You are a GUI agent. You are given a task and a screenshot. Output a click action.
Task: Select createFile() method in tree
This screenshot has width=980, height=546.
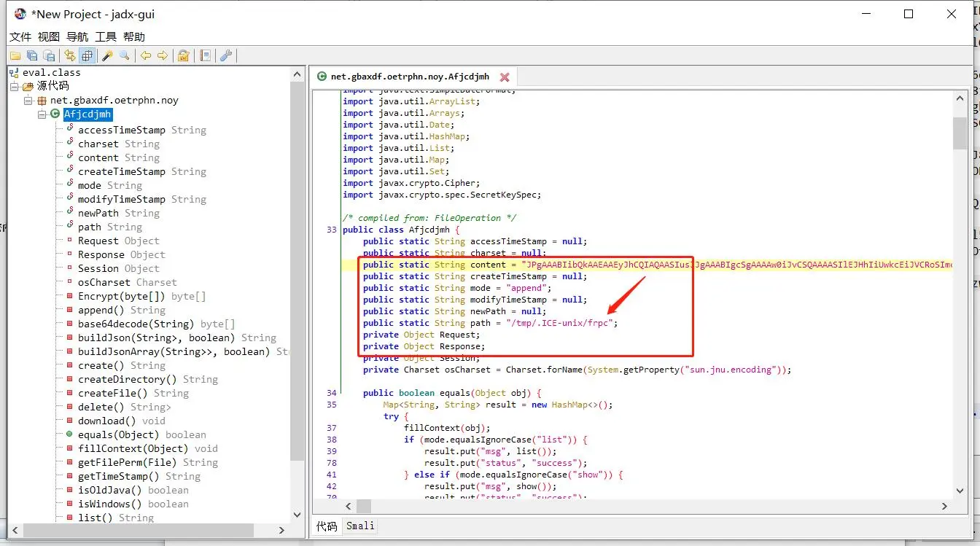point(133,393)
